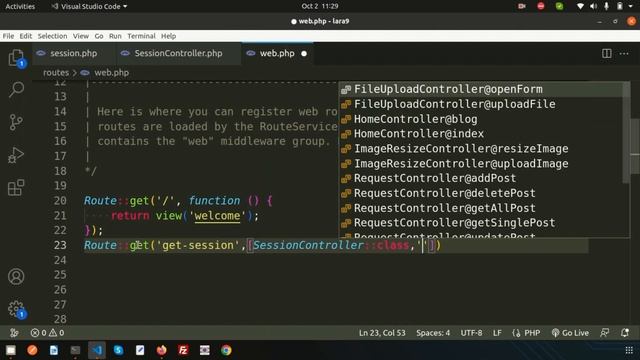The width and height of the screenshot is (640, 360).
Task: Open the Run menu
Action: pos(115,36)
